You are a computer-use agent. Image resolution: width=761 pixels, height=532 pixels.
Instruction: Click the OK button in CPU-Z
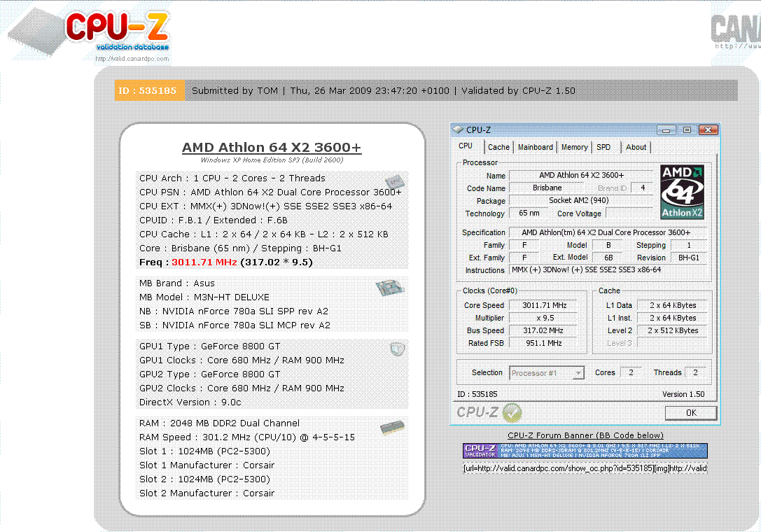click(x=690, y=412)
